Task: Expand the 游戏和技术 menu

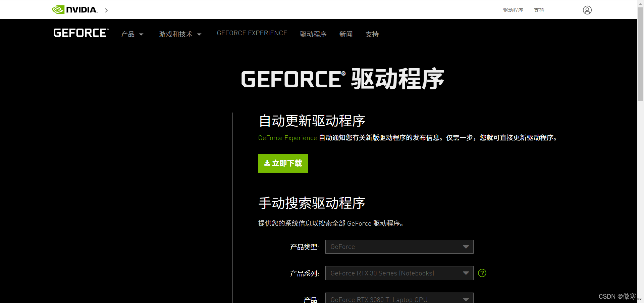Action: coord(180,34)
